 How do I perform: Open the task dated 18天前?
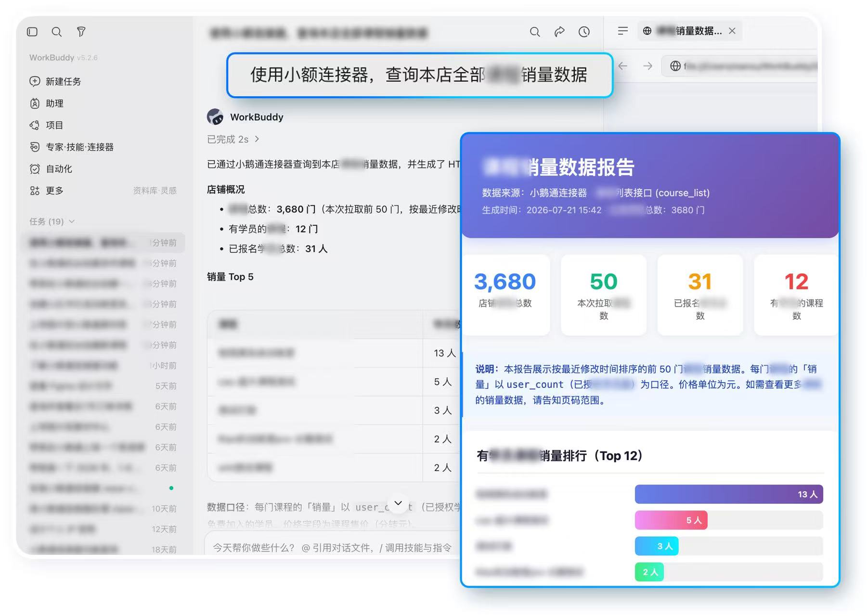tap(104, 549)
